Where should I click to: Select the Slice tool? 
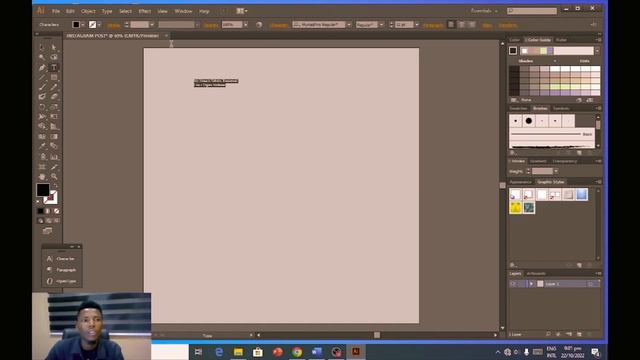54,167
